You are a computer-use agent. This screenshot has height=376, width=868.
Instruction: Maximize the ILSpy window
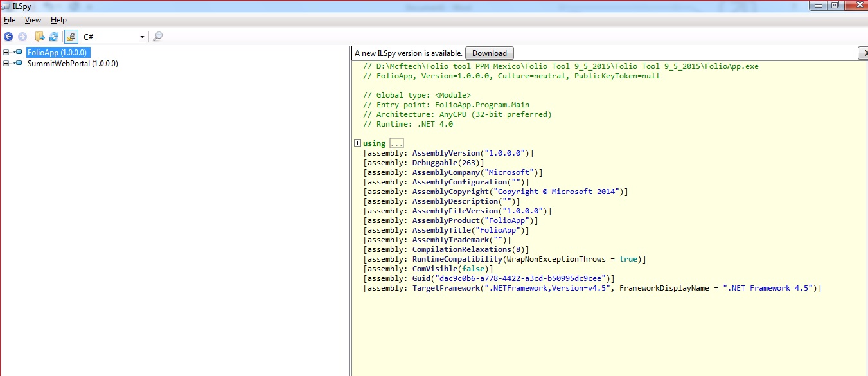point(834,5)
